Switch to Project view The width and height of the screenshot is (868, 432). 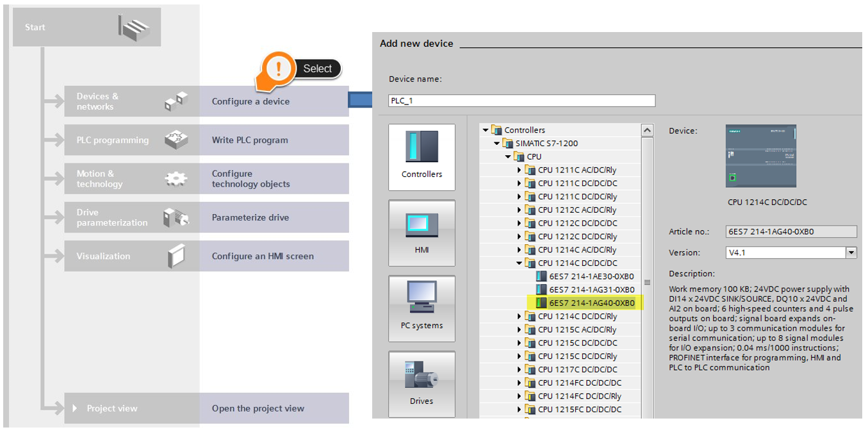(x=131, y=408)
